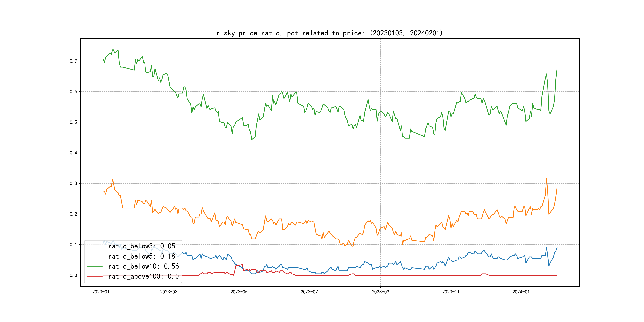
Task: Click the 2023-03 x-axis tick label
Action: tap(169, 292)
